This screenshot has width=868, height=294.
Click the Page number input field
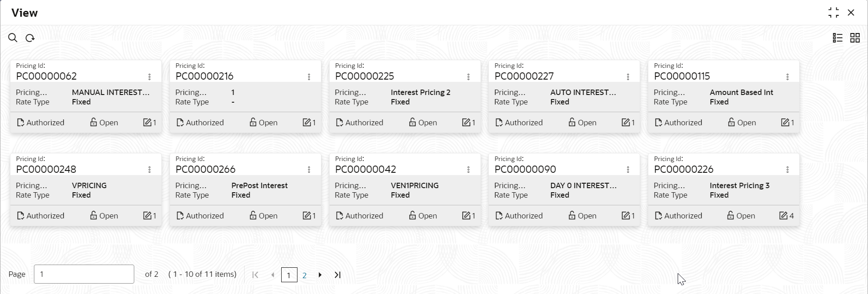(x=84, y=274)
